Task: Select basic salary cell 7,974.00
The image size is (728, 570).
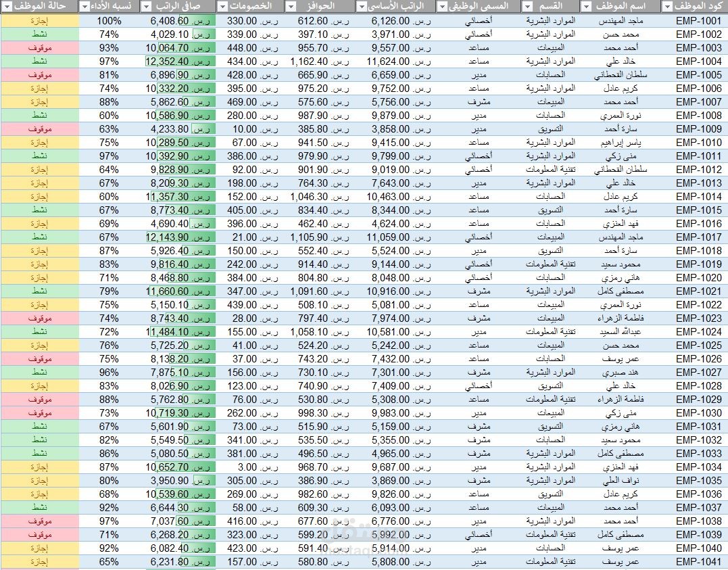Action: [395, 318]
